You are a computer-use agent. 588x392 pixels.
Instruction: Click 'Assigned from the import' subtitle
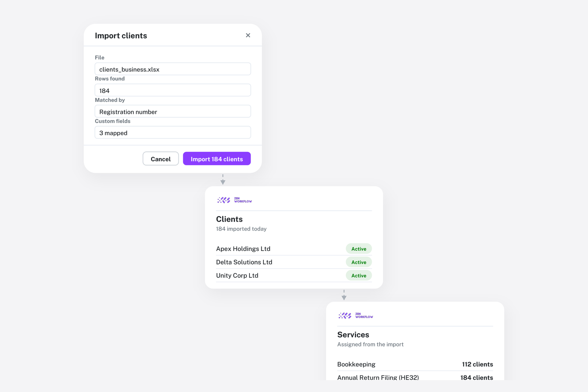click(x=370, y=345)
